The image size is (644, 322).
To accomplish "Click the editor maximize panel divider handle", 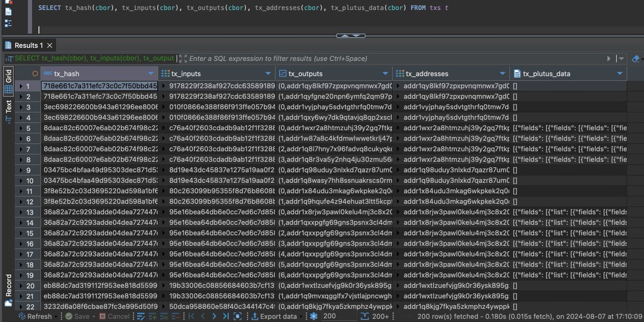I will 350,36.
